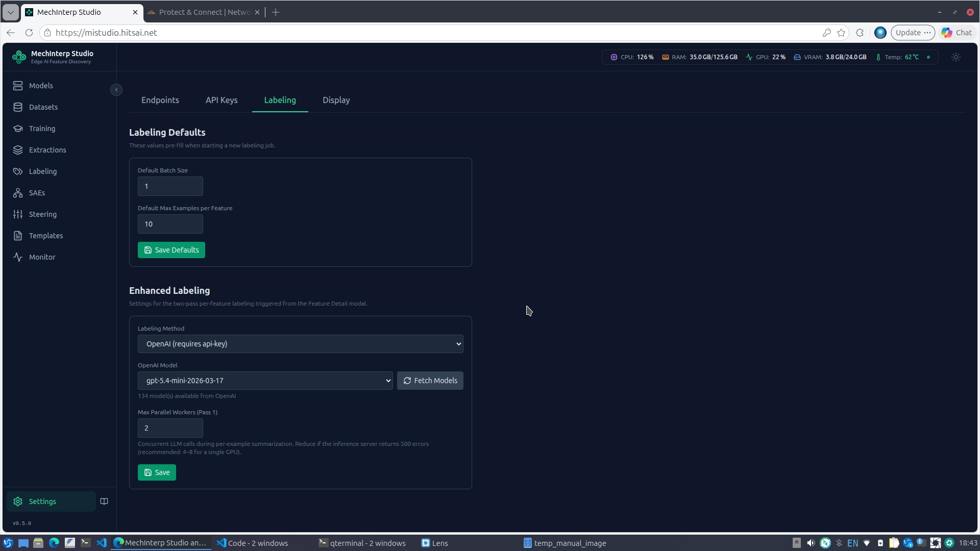Open Code windows from taskbar
This screenshot has height=551, width=980.
252,543
